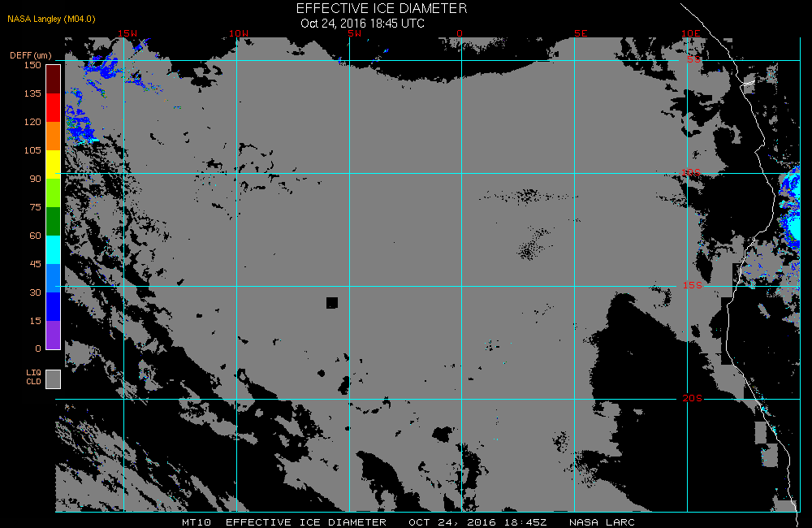812x528 pixels.
Task: Click the 5W longitude label
Action: (x=354, y=33)
